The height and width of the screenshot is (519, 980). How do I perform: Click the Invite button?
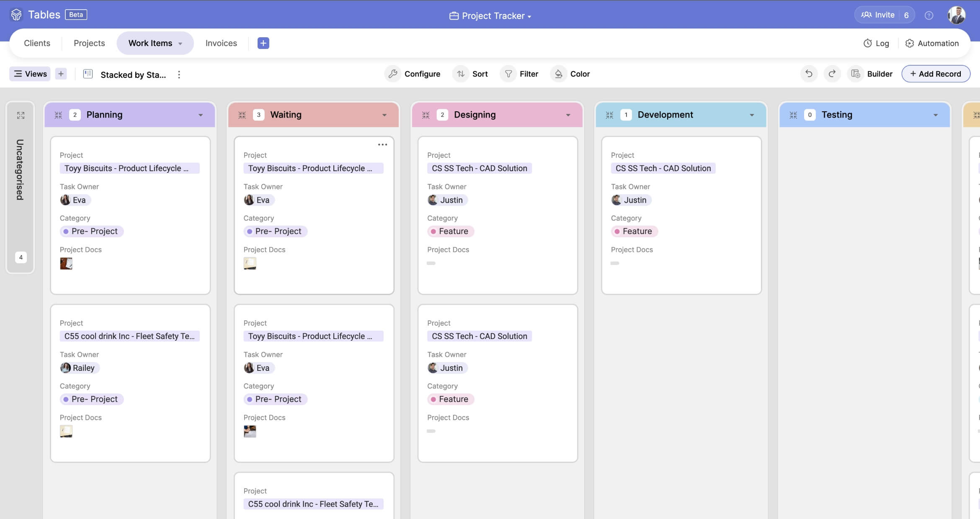tap(884, 15)
